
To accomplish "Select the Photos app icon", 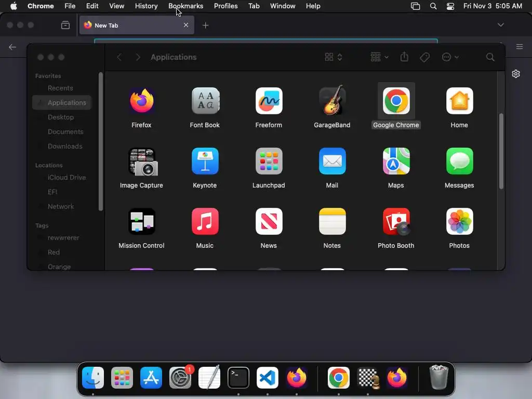I will pos(459,221).
